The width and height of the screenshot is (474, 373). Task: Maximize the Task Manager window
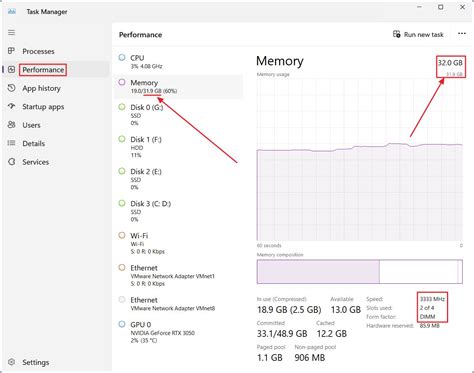(x=441, y=7)
